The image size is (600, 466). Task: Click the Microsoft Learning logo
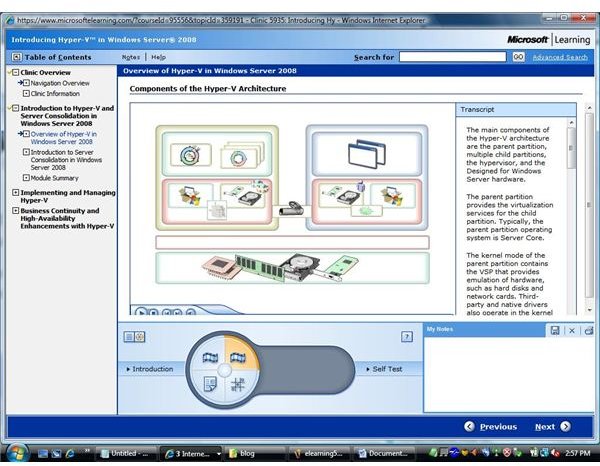[x=549, y=39]
